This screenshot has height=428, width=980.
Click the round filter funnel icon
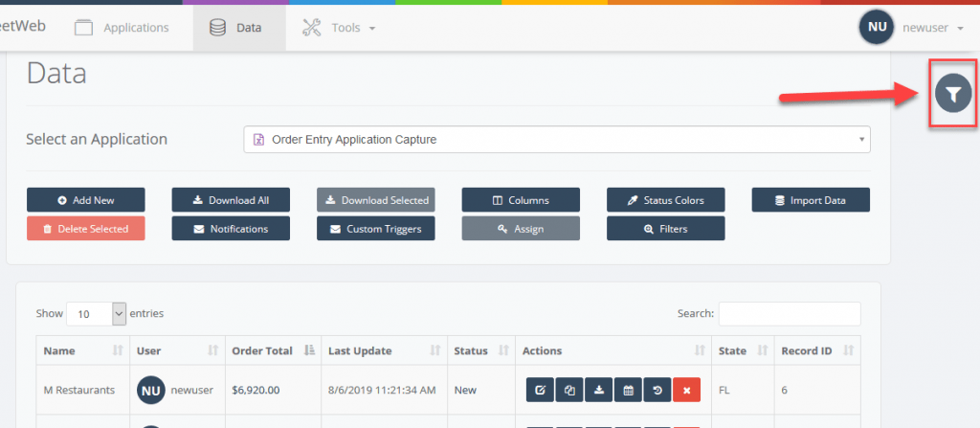pos(952,93)
